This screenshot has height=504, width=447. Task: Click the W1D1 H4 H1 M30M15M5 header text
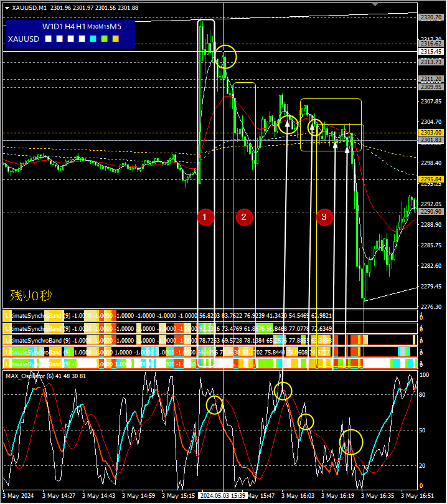[82, 27]
